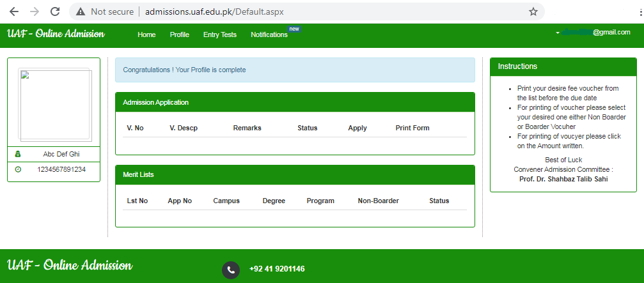Image resolution: width=644 pixels, height=283 pixels.
Task: Click the Lst No column header
Action: 137,201
